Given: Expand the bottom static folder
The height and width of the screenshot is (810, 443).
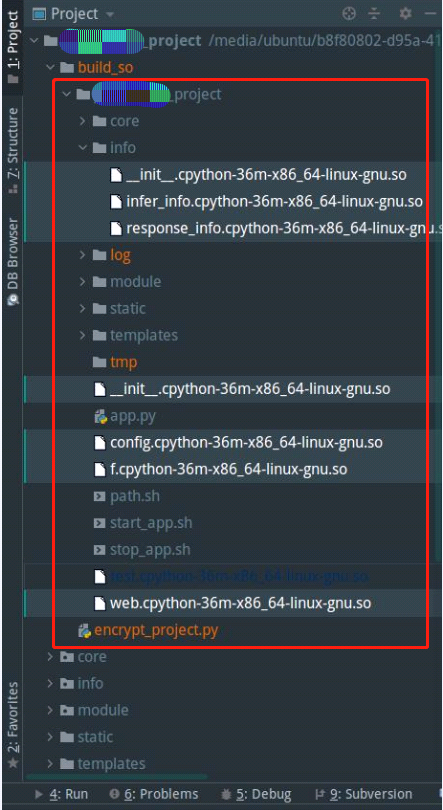Looking at the screenshot, I should click(x=50, y=737).
